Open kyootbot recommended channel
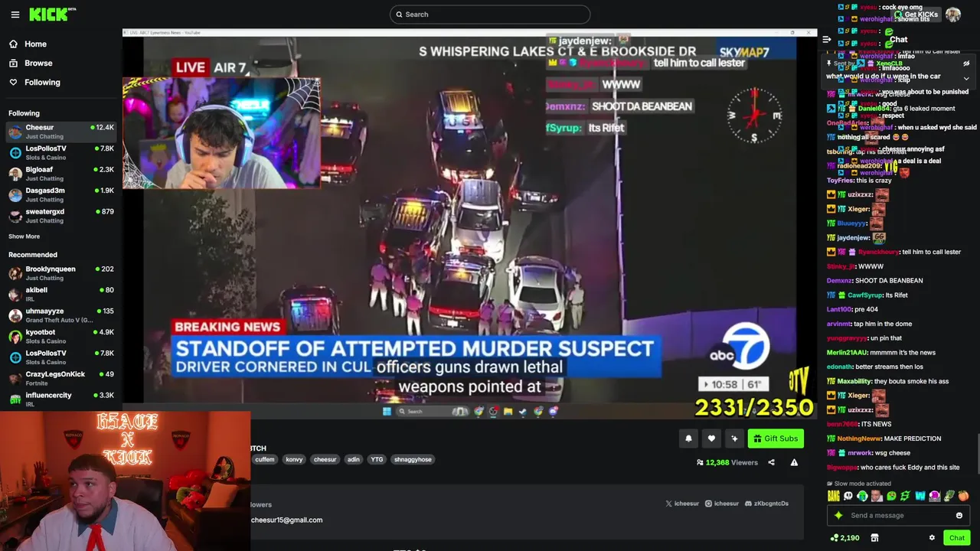Screen dimensions: 980x551 61,336
